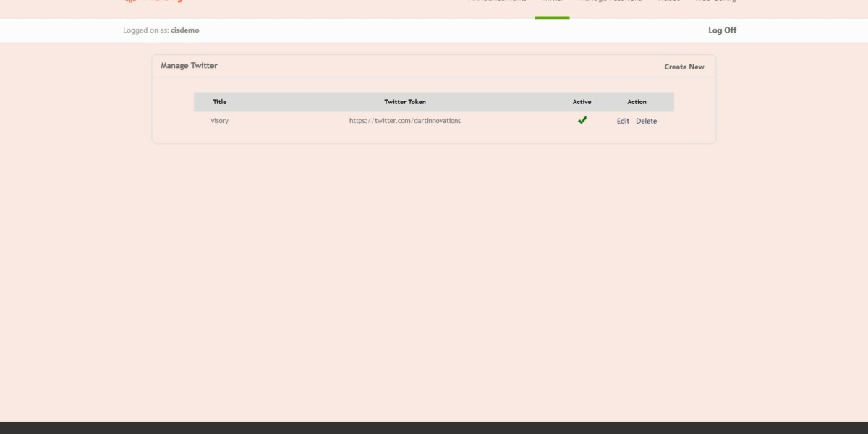
Task: Click the Twitter Token column header
Action: pos(404,102)
